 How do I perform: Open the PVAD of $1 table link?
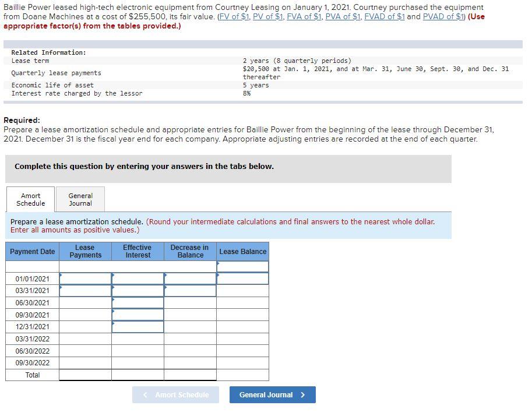tap(443, 17)
